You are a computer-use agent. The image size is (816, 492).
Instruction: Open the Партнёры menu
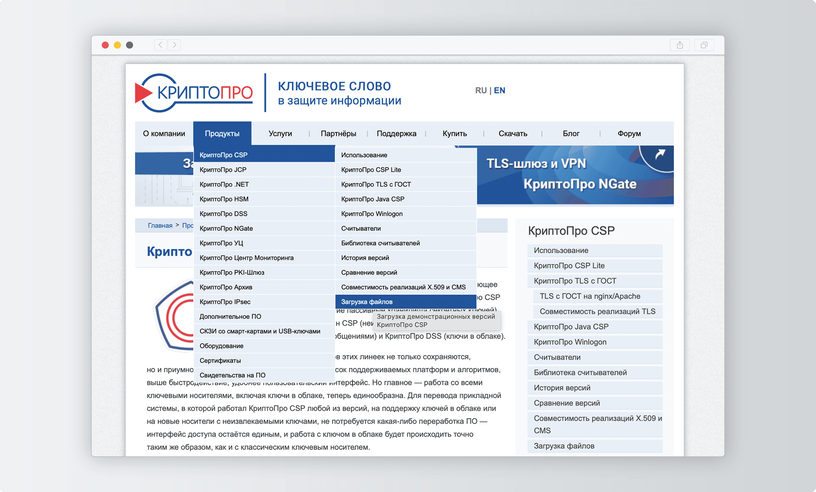click(x=338, y=133)
